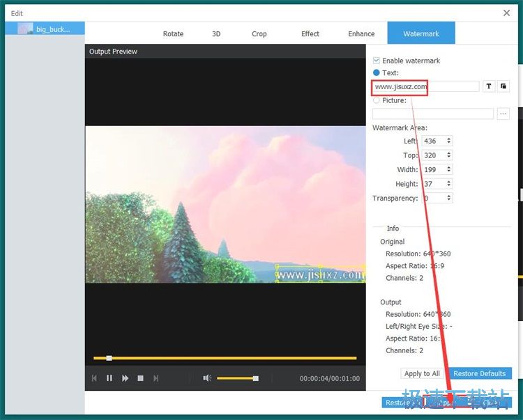This screenshot has height=420, width=523.
Task: Fast forward the video preview
Action: point(125,378)
